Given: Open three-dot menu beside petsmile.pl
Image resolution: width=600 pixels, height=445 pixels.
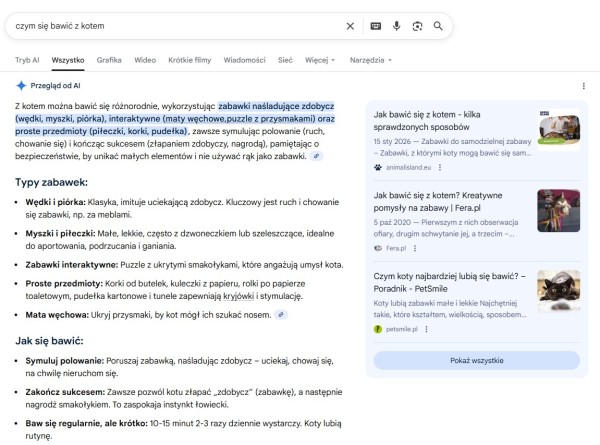Looking at the screenshot, I should 426,329.
